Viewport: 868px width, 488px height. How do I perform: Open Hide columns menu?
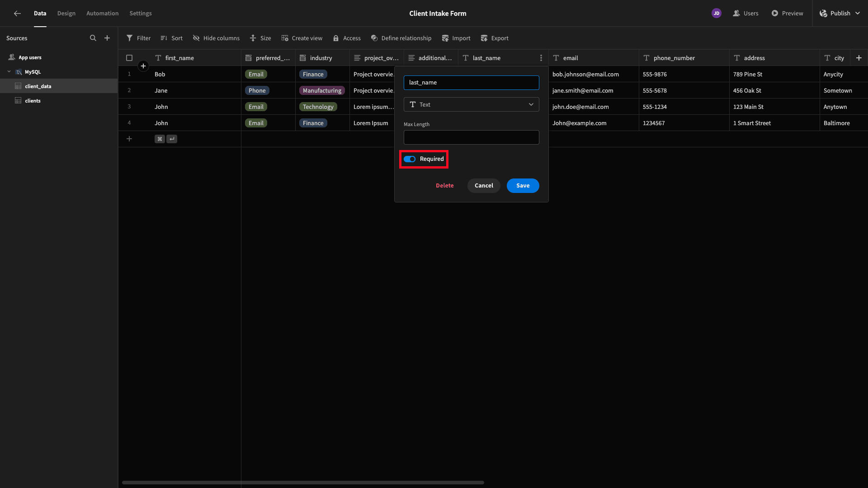(216, 38)
